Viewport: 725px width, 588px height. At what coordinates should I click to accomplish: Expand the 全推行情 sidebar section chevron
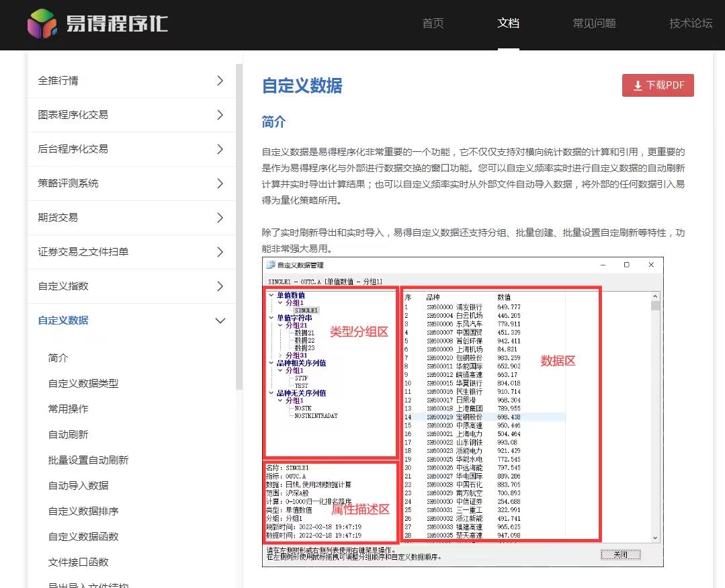[220, 81]
